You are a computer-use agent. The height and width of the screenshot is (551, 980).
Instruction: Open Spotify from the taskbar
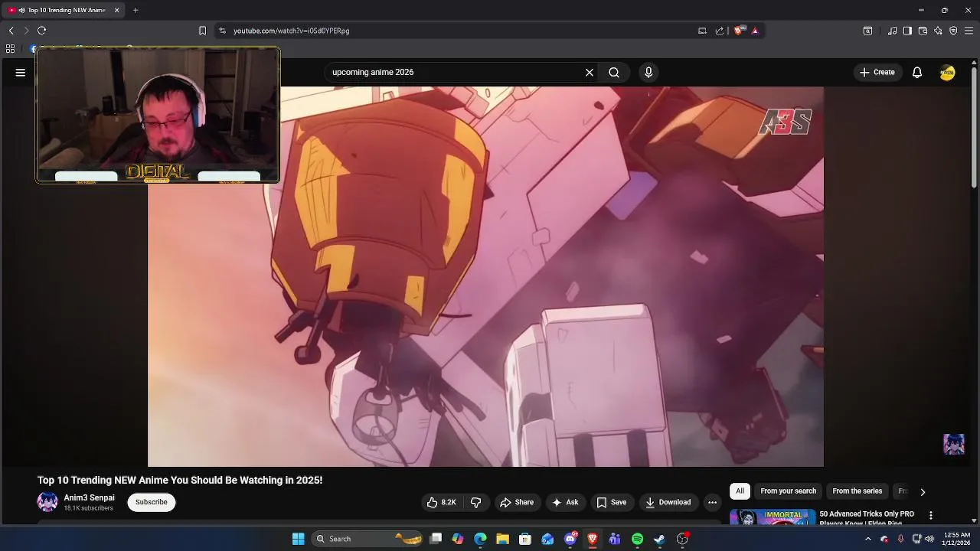pos(637,539)
